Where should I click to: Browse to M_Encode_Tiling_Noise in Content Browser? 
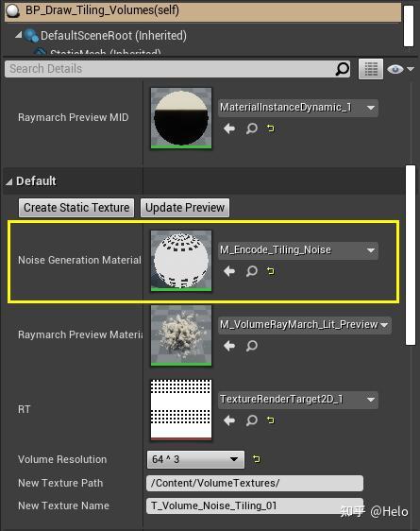(x=252, y=271)
